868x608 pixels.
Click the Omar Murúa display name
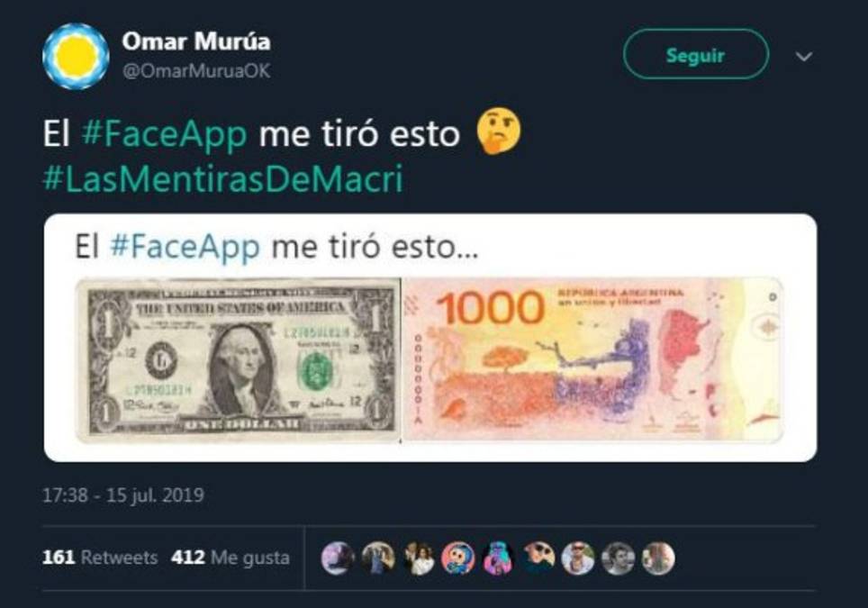196,41
